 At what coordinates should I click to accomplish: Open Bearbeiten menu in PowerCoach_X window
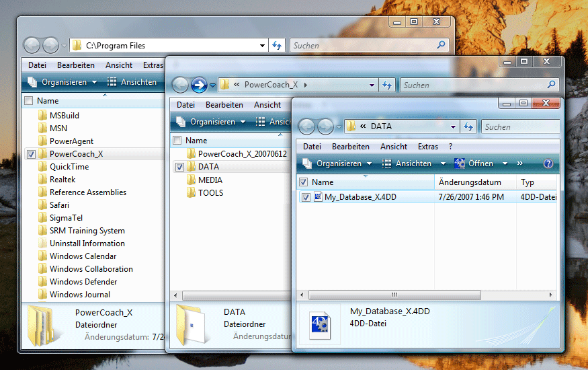tap(224, 105)
